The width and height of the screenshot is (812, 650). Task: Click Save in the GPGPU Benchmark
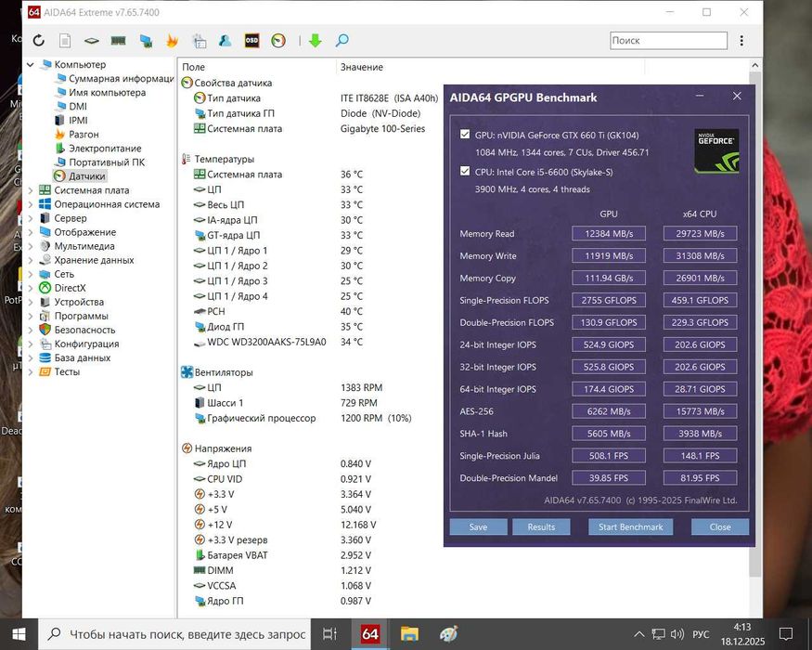click(478, 526)
